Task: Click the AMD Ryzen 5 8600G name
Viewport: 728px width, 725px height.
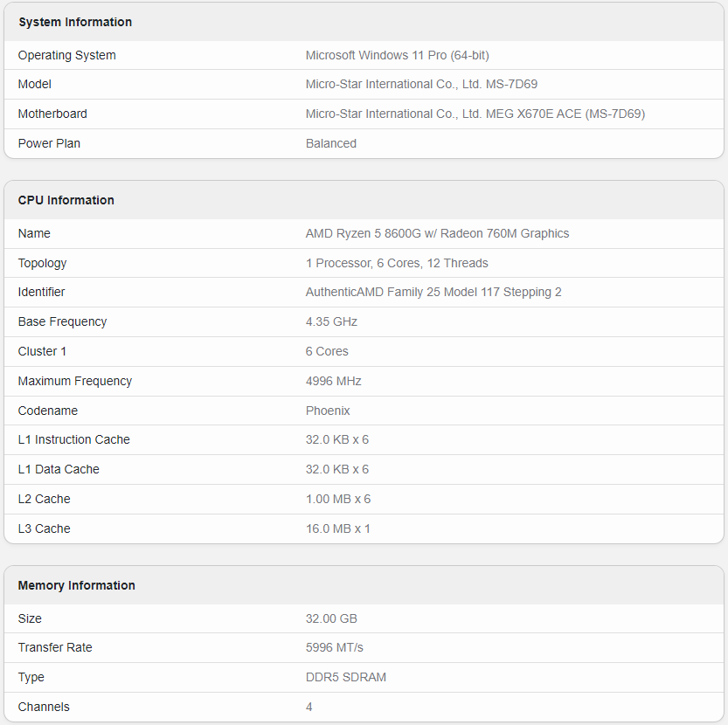Action: [437, 233]
